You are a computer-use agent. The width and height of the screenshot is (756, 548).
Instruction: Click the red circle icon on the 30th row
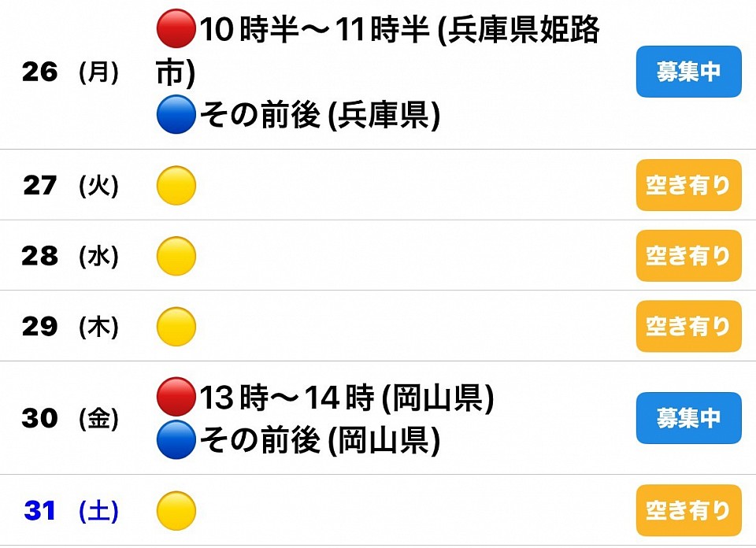[x=176, y=398]
